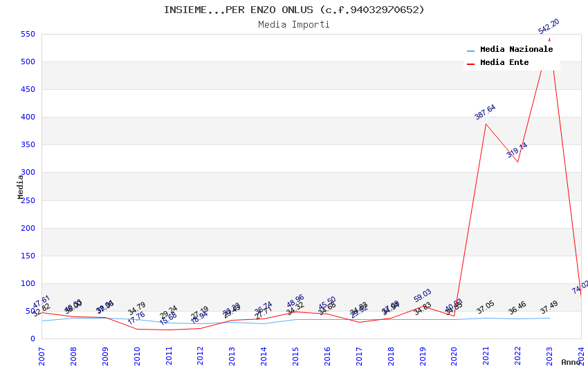Select year 2007 on the x-axis
Viewport: 588px width, 380px height.
pyautogui.click(x=42, y=356)
